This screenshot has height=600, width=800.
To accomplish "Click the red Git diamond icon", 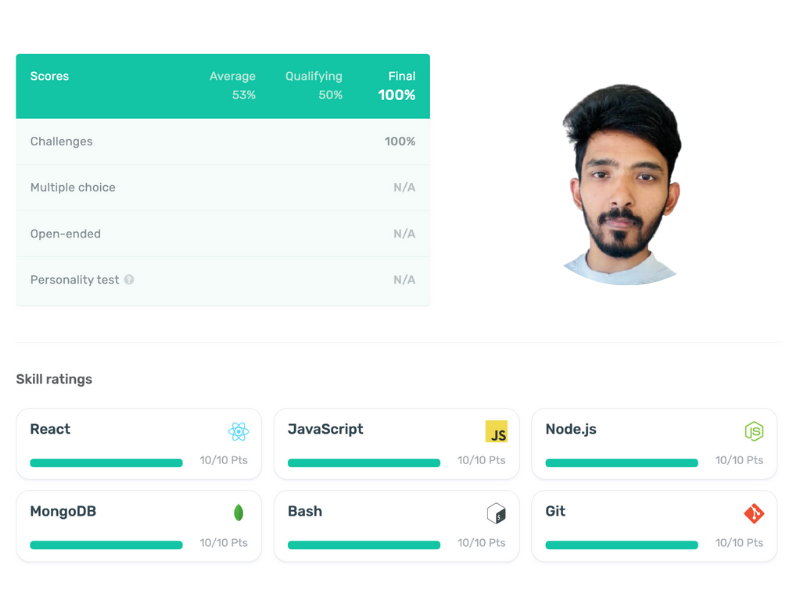I will coord(754,513).
